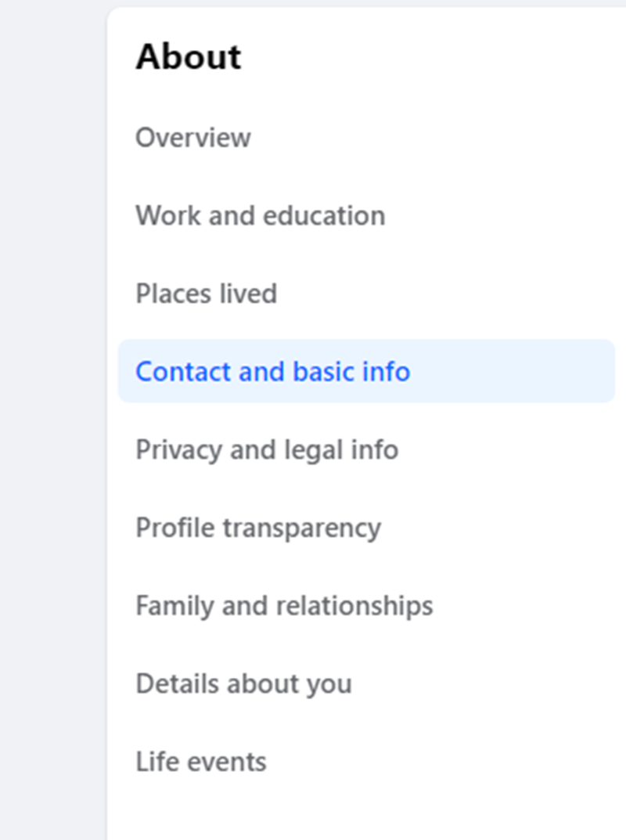
Task: Select the About title text
Action: [x=189, y=58]
